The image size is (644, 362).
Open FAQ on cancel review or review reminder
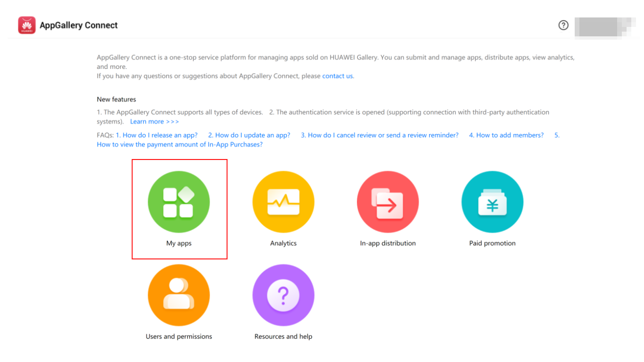tap(380, 135)
